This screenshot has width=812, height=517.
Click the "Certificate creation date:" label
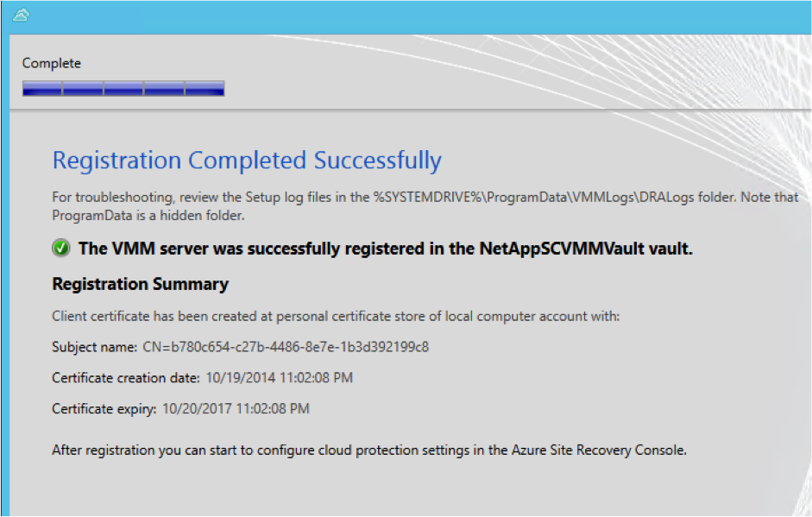pos(126,378)
